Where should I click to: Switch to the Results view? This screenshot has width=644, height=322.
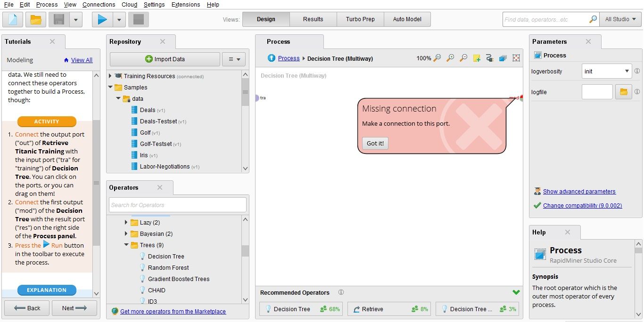coord(313,19)
